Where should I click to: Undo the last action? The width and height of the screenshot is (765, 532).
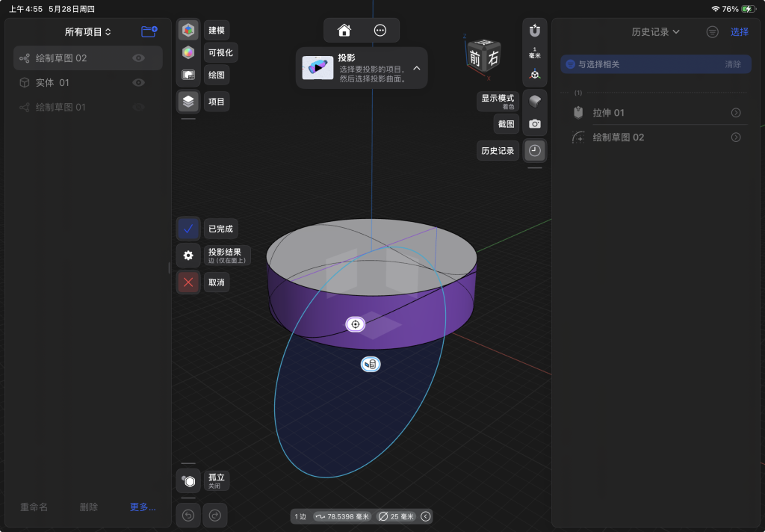(x=188, y=516)
